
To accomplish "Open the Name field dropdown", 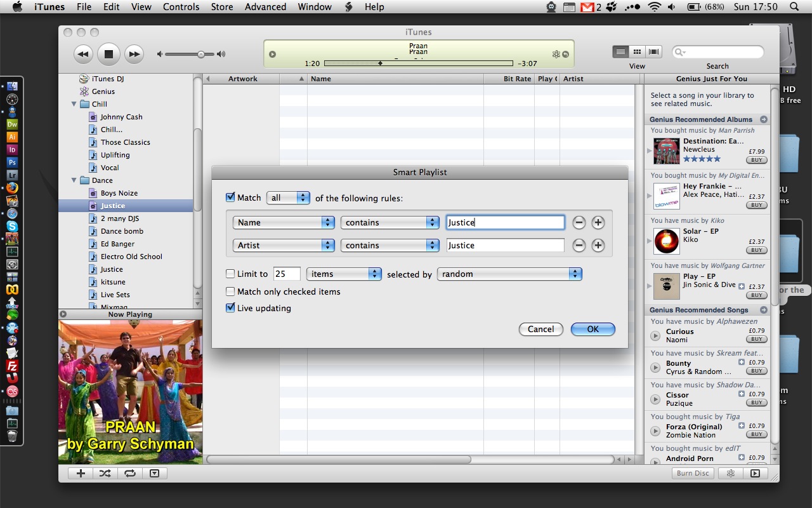I will pos(284,222).
